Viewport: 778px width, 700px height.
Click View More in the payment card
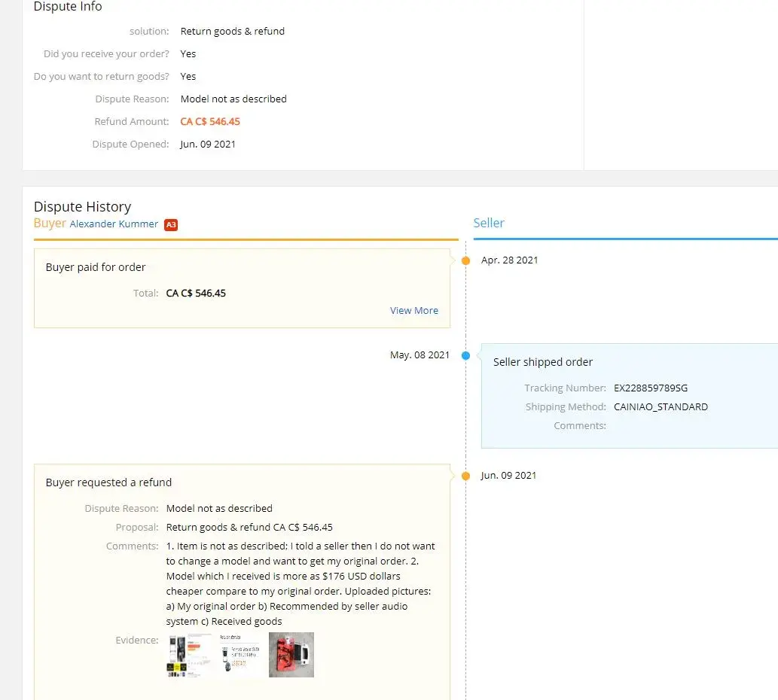coord(413,310)
